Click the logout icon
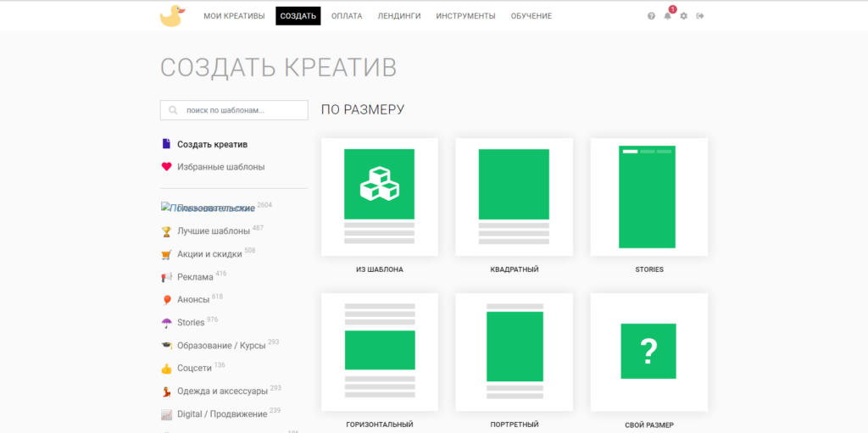Viewport: 868px width, 433px height. pos(700,16)
